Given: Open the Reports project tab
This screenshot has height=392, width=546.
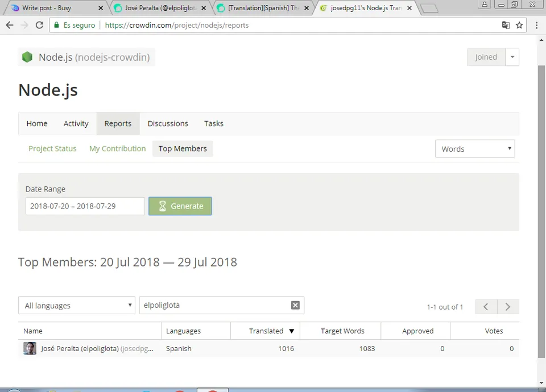Looking at the screenshot, I should 118,123.
